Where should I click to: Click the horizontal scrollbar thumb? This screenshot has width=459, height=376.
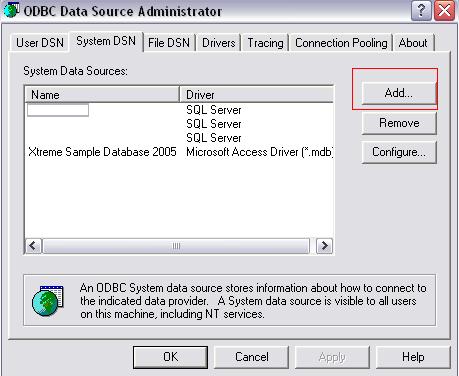(176, 246)
